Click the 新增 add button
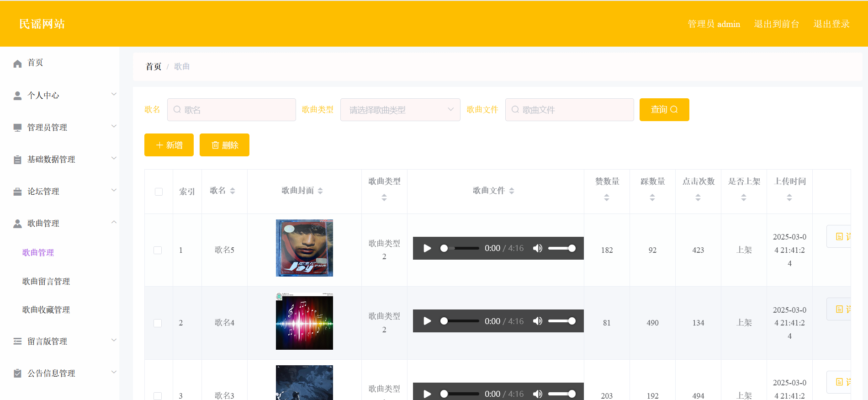Viewport: 868px width, 400px height. (x=169, y=145)
